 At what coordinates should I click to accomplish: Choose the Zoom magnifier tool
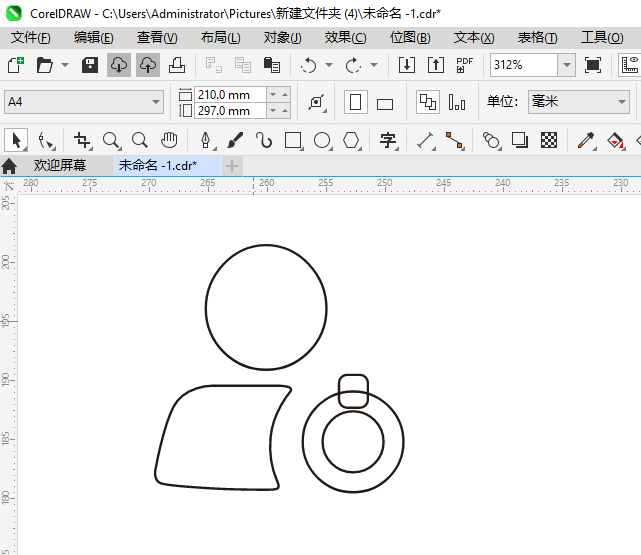[111, 140]
